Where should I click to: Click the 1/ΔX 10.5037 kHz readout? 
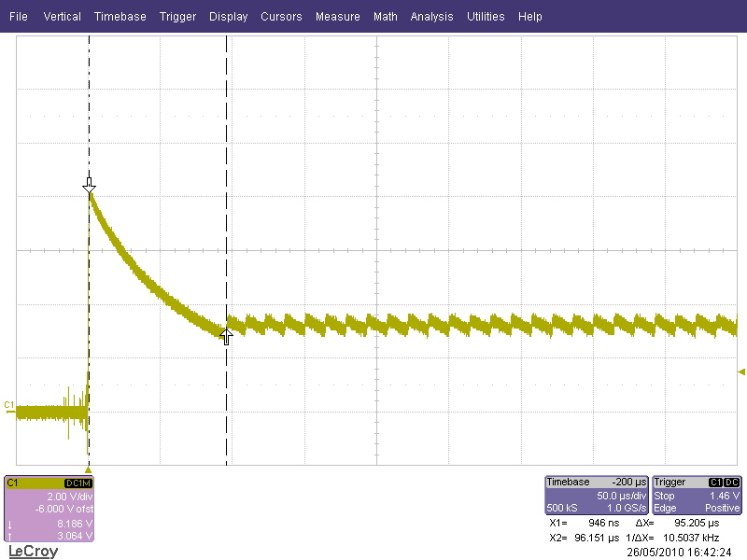point(672,539)
